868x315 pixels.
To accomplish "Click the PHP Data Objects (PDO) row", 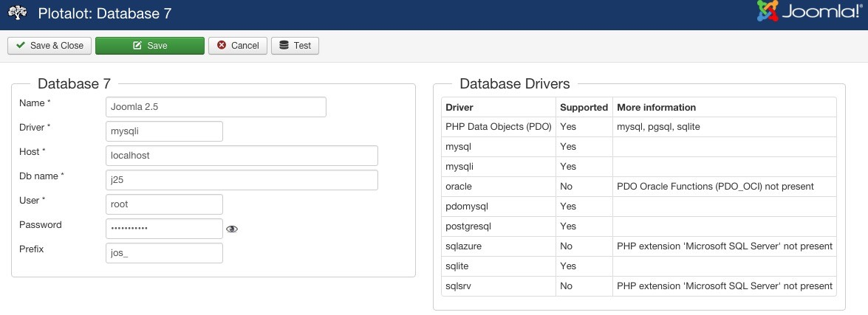I will pyautogui.click(x=498, y=127).
